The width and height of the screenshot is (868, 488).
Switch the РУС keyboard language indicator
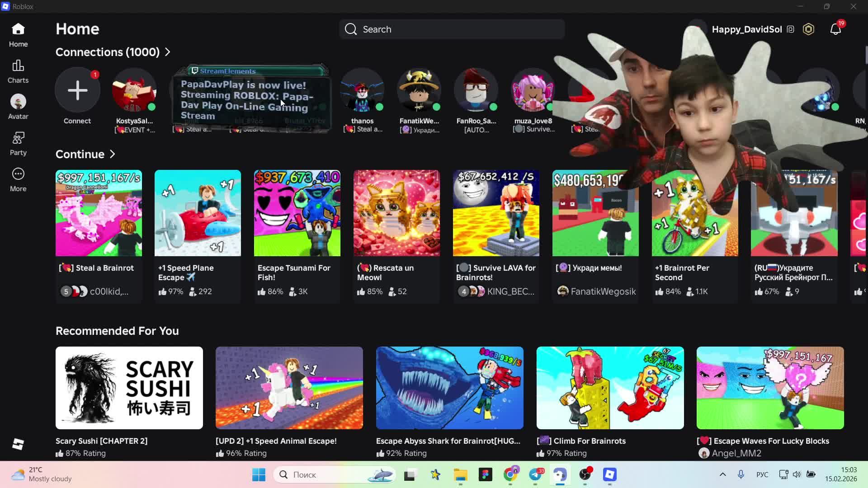pos(762,474)
